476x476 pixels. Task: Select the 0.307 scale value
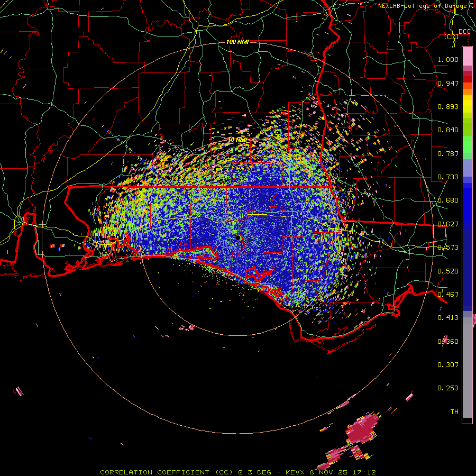448,365
